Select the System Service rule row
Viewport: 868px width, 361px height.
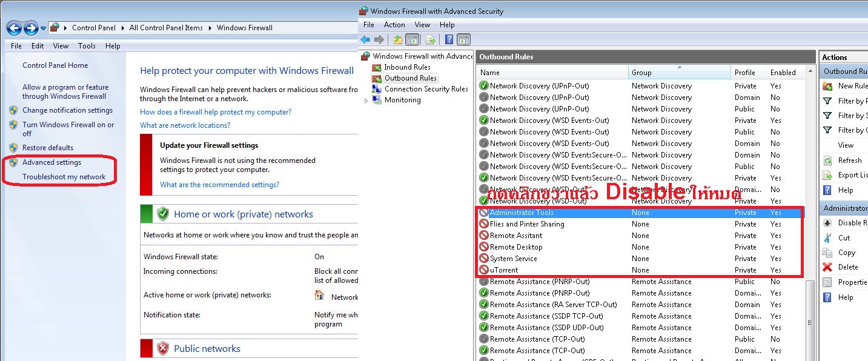pyautogui.click(x=641, y=259)
